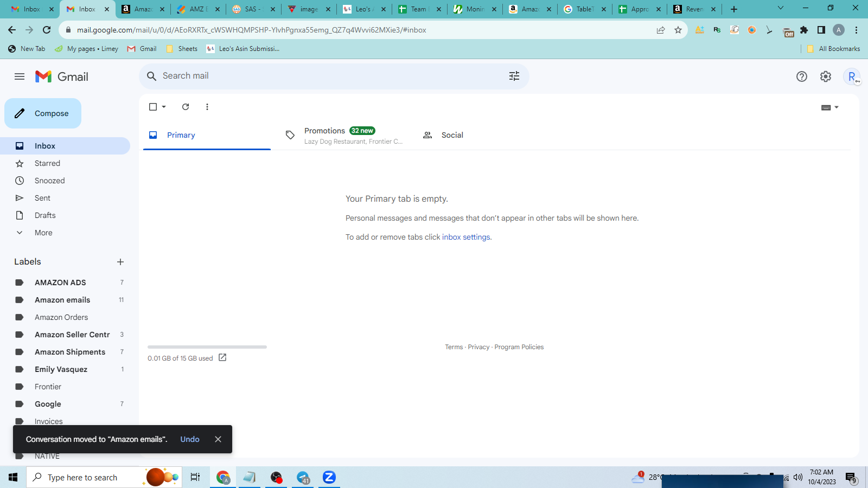The height and width of the screenshot is (488, 868).
Task: Switch to the Team browser tab
Action: tap(419, 9)
